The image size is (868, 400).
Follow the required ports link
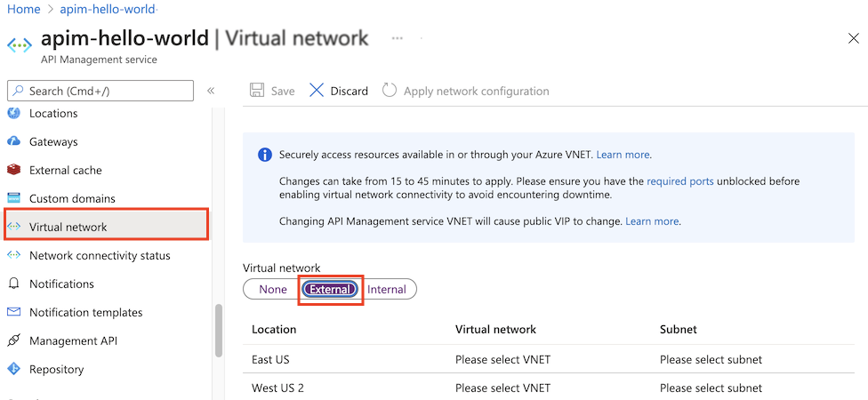pos(679,181)
